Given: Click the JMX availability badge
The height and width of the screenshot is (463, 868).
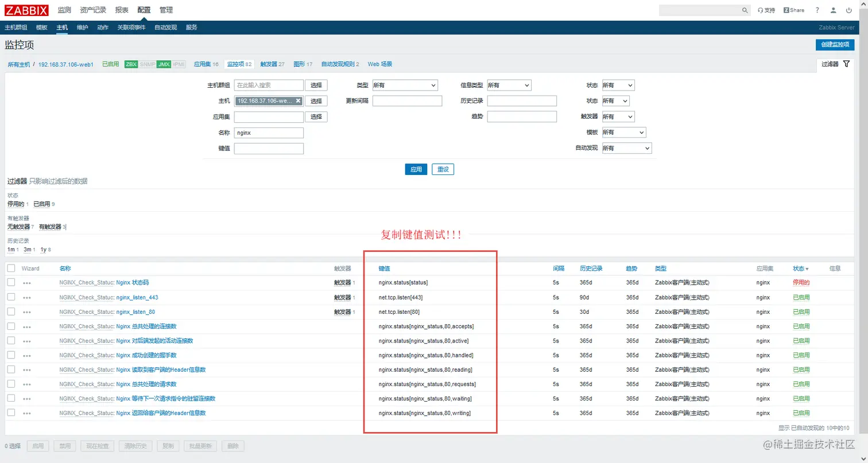Looking at the screenshot, I should 164,64.
